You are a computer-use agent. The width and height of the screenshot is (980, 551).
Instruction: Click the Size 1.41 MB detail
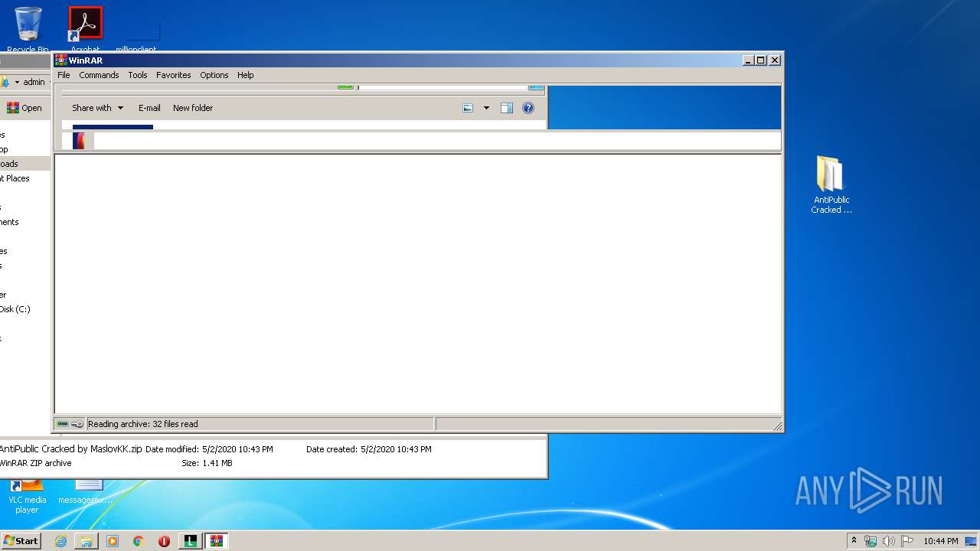pos(207,463)
